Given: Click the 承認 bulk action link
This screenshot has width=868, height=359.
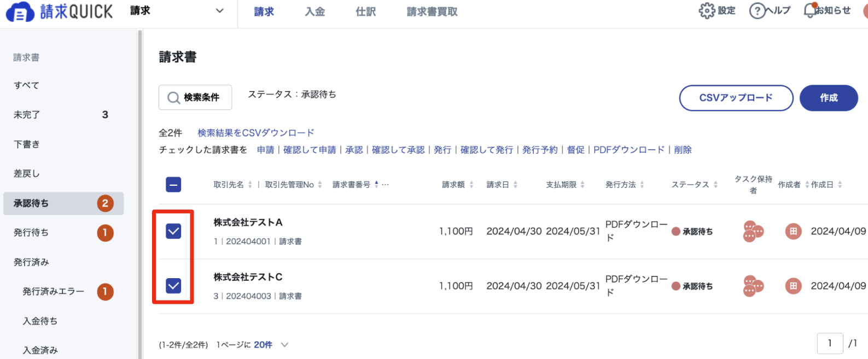Looking at the screenshot, I should [354, 150].
